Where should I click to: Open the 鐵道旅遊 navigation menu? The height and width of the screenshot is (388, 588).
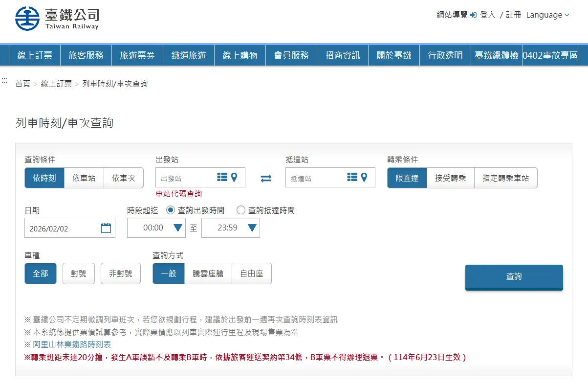click(x=188, y=55)
